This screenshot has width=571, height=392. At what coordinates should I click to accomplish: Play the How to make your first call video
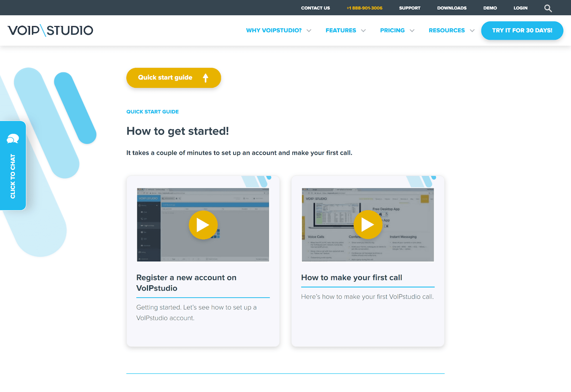pos(368,225)
